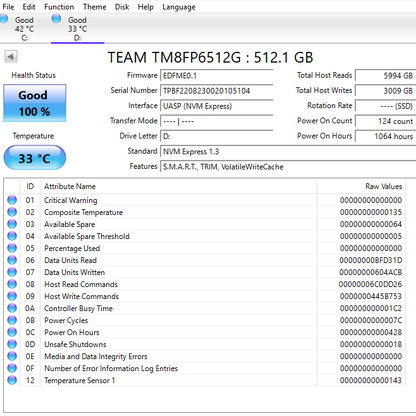Click status orb for Host Write Commands
The width and height of the screenshot is (416, 416).
[x=12, y=296]
